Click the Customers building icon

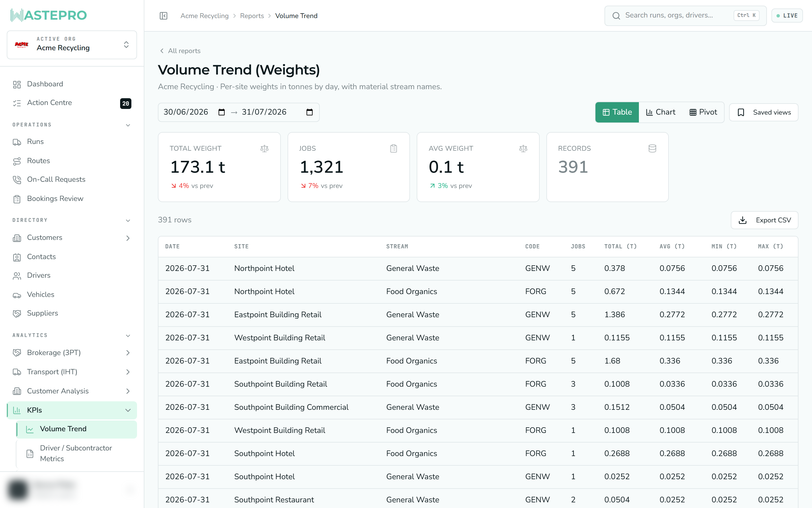point(17,238)
